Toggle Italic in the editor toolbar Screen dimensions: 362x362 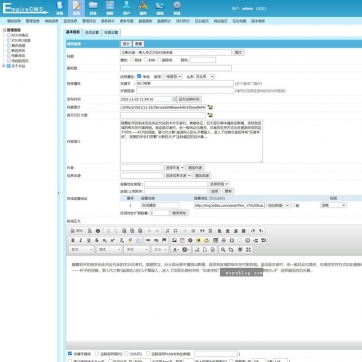[x=81, y=240]
